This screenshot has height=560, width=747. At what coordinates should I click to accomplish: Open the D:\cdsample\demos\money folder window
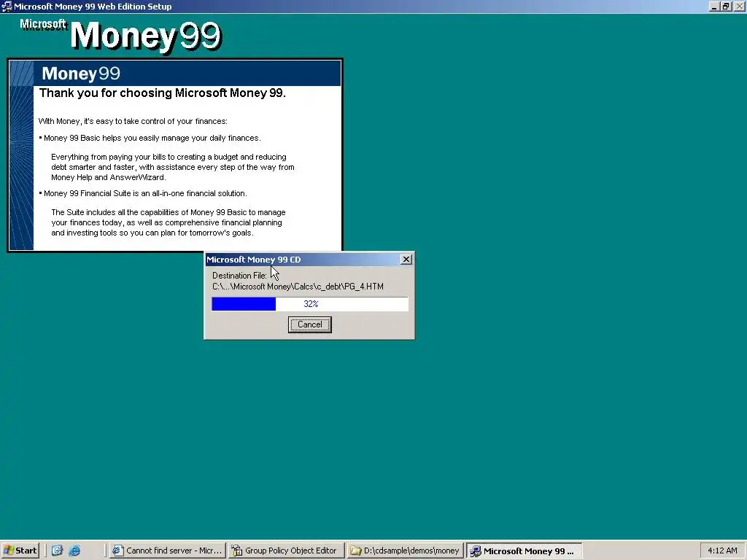click(x=405, y=551)
